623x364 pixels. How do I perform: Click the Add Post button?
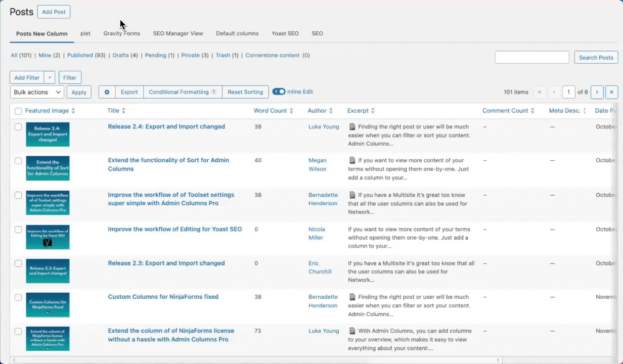point(54,12)
